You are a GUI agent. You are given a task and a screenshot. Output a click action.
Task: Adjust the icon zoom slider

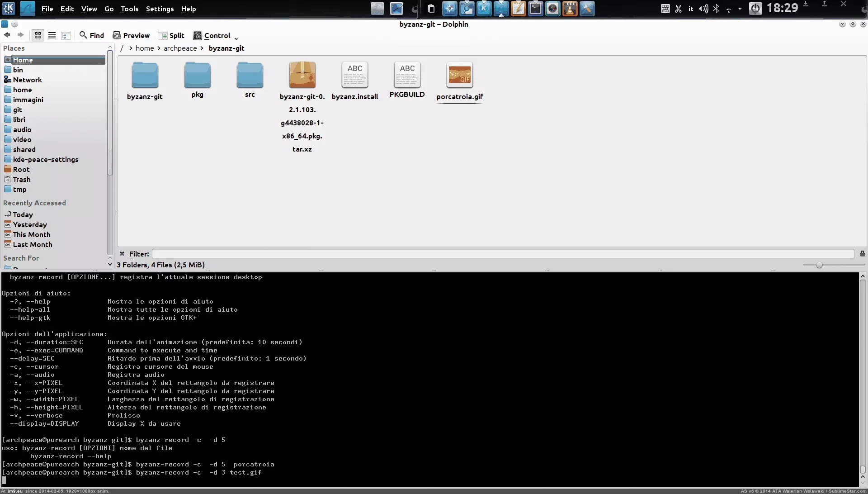coord(819,265)
